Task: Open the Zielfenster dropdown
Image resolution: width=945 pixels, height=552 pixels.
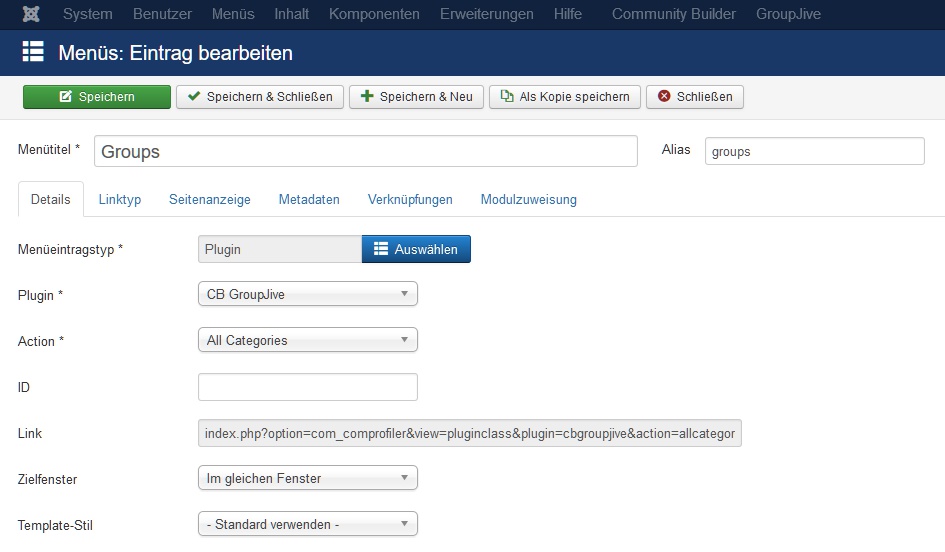Action: click(307, 478)
